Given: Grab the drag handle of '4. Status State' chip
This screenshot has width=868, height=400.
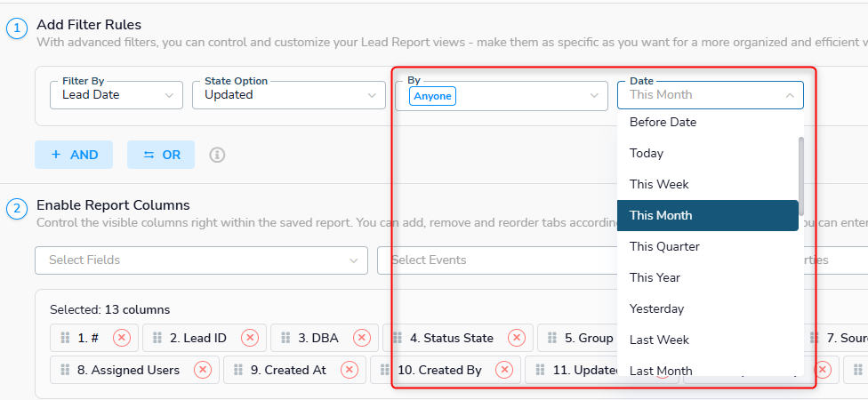Looking at the screenshot, I should tap(398, 338).
